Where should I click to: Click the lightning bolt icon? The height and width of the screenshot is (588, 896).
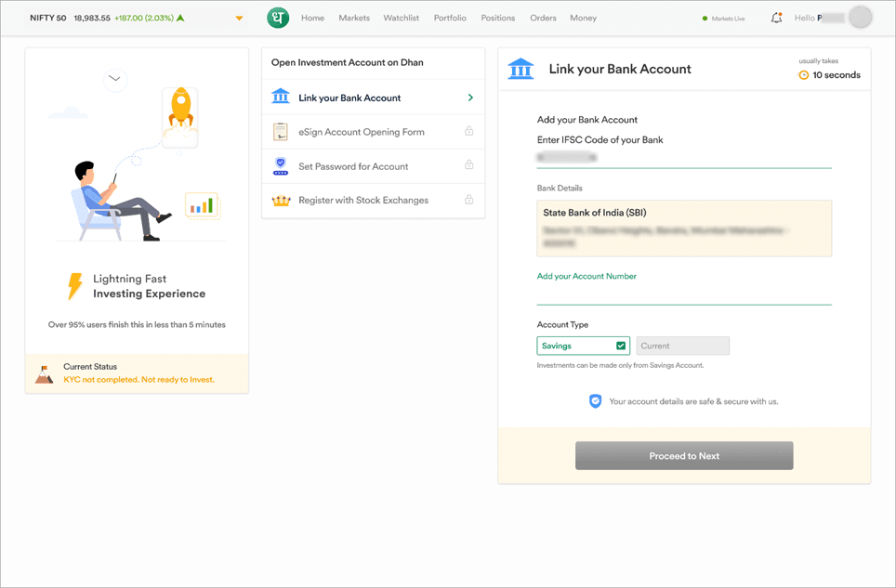pos(74,286)
